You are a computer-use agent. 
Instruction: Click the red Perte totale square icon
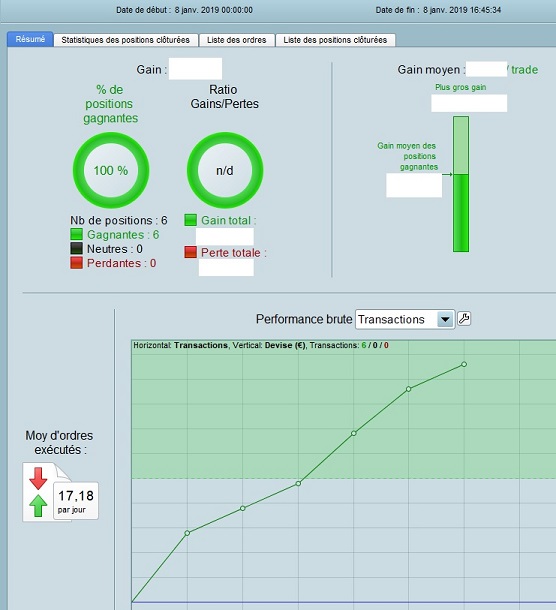pos(191,252)
